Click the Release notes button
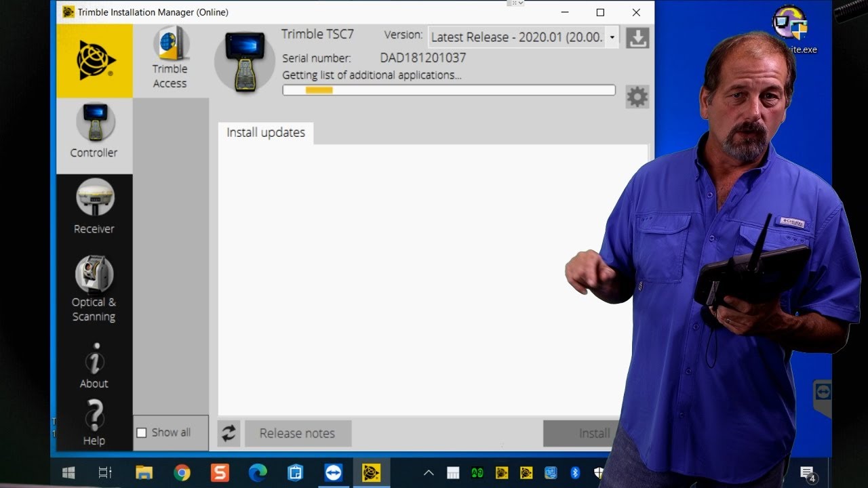This screenshot has height=488, width=868. click(x=298, y=434)
